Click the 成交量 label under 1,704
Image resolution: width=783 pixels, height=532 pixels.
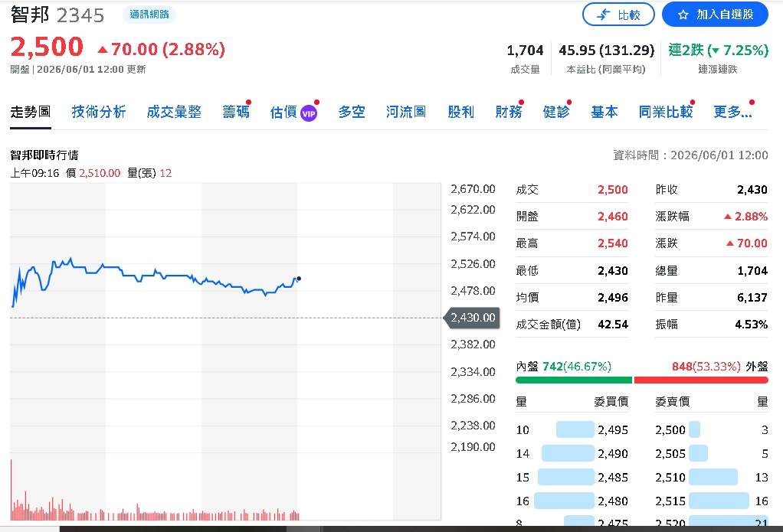point(526,70)
